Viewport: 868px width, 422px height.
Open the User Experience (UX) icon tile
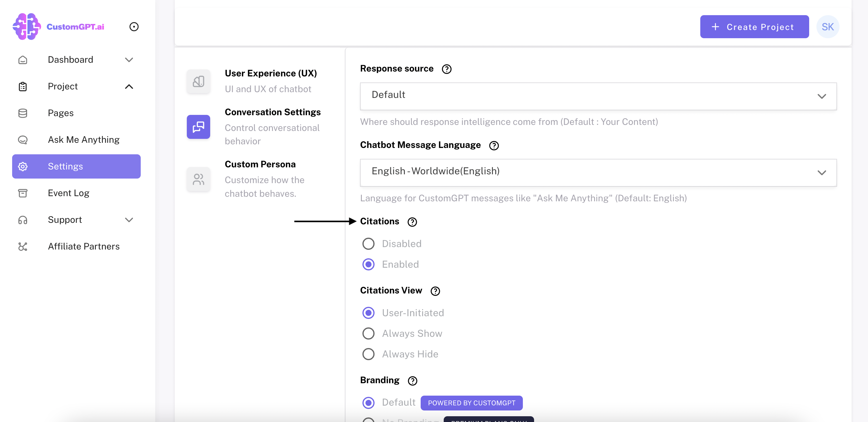(x=198, y=81)
